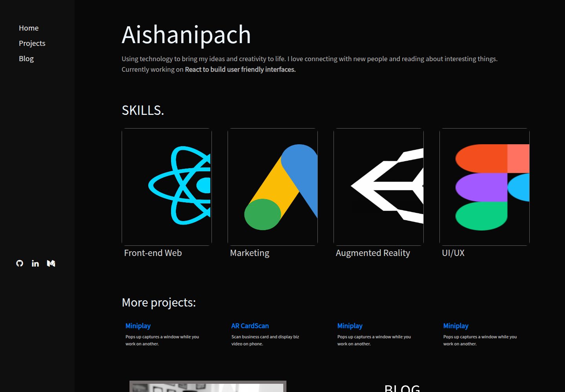
Task: Go to Home in sidebar
Action: tap(29, 28)
